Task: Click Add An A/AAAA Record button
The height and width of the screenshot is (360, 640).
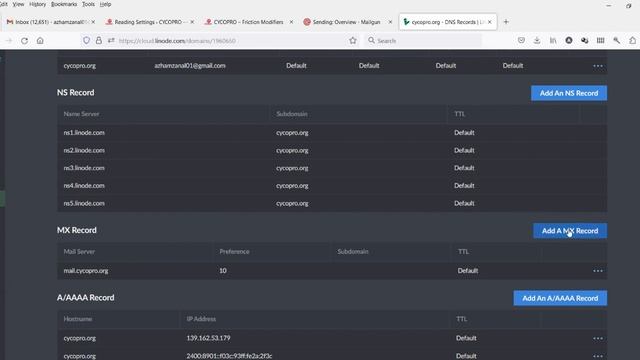Action: [560, 298]
